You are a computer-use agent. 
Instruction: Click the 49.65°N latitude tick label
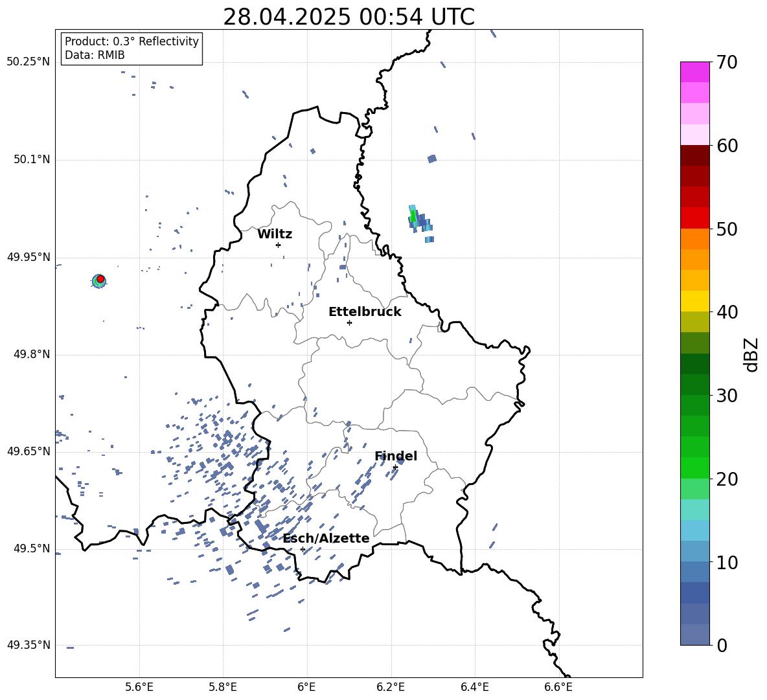pyautogui.click(x=29, y=451)
